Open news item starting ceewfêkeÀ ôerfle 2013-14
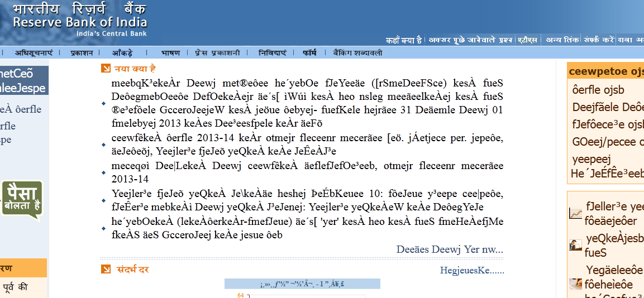644x298 pixels. coord(307,144)
